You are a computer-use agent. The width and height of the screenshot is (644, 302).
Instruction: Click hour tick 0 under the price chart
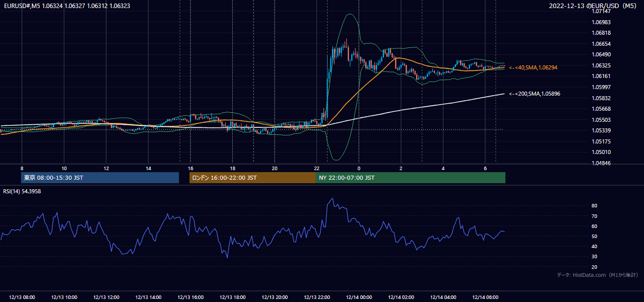[x=359, y=168]
